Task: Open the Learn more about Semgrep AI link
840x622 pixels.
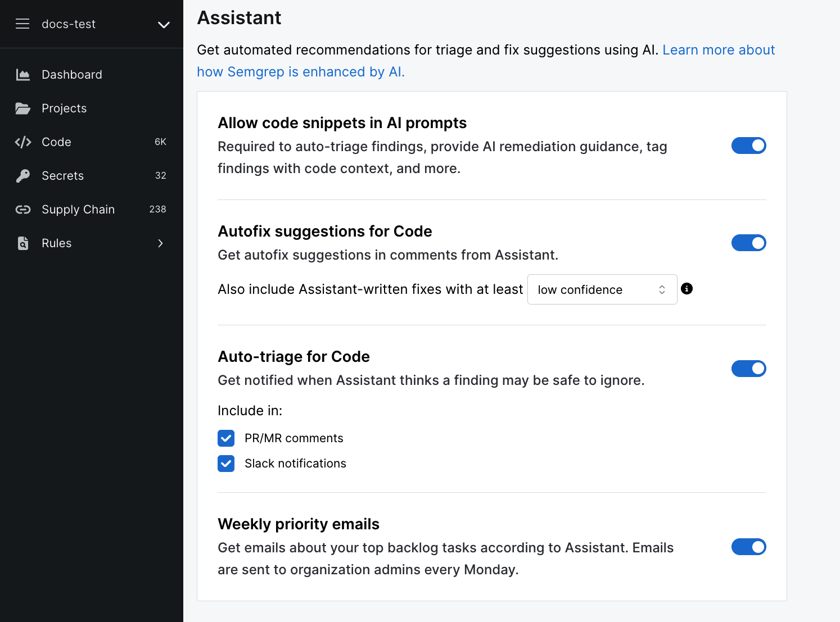Action: click(719, 50)
